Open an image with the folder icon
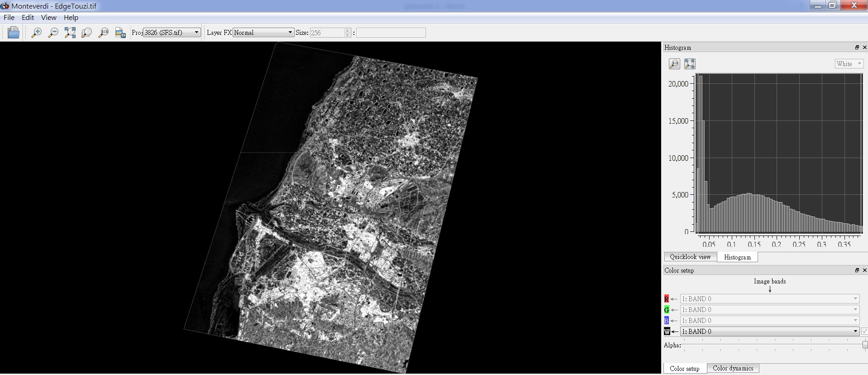 tap(14, 33)
